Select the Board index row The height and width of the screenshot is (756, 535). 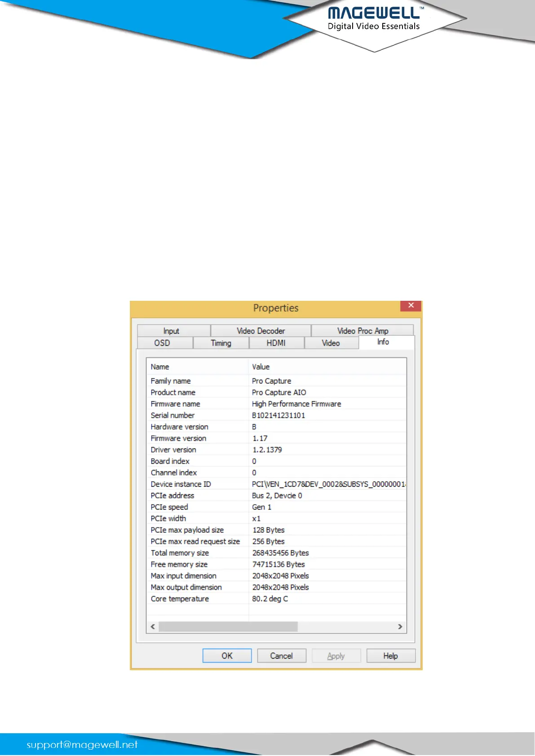(x=277, y=461)
